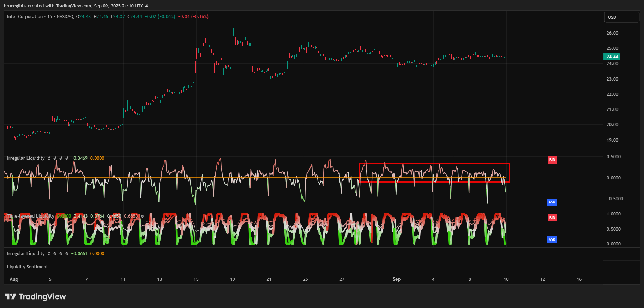Click the -0.5000 indicator axis label
644x308 pixels.
point(615,199)
